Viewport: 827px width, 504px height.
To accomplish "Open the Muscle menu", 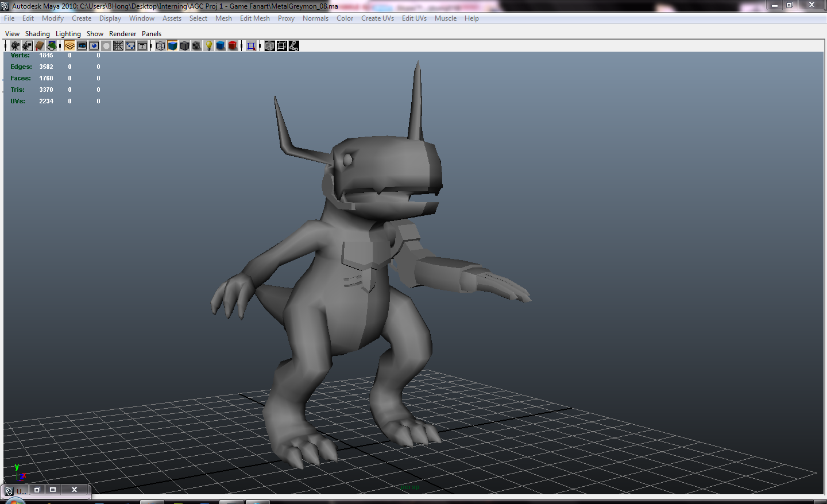I will 446,18.
